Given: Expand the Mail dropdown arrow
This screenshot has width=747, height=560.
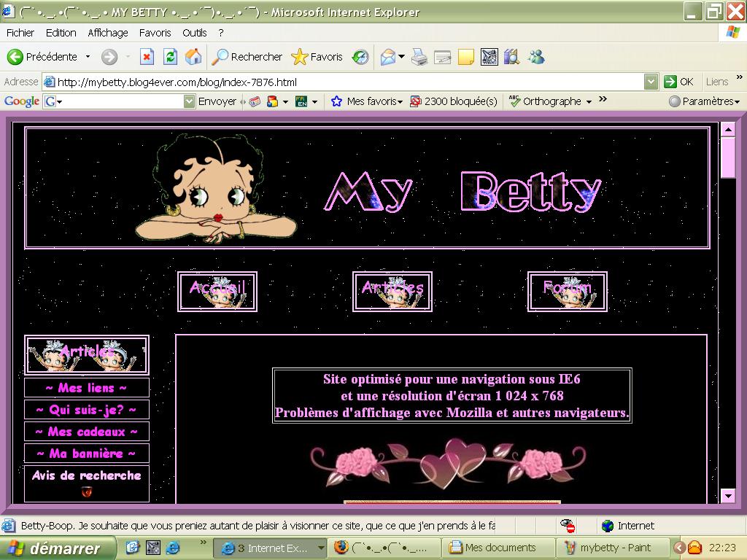Looking at the screenshot, I should click(402, 57).
